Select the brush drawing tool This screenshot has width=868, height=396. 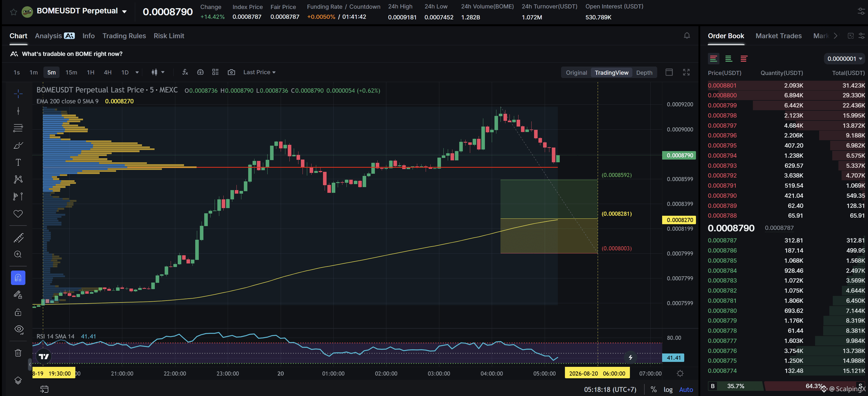click(18, 145)
